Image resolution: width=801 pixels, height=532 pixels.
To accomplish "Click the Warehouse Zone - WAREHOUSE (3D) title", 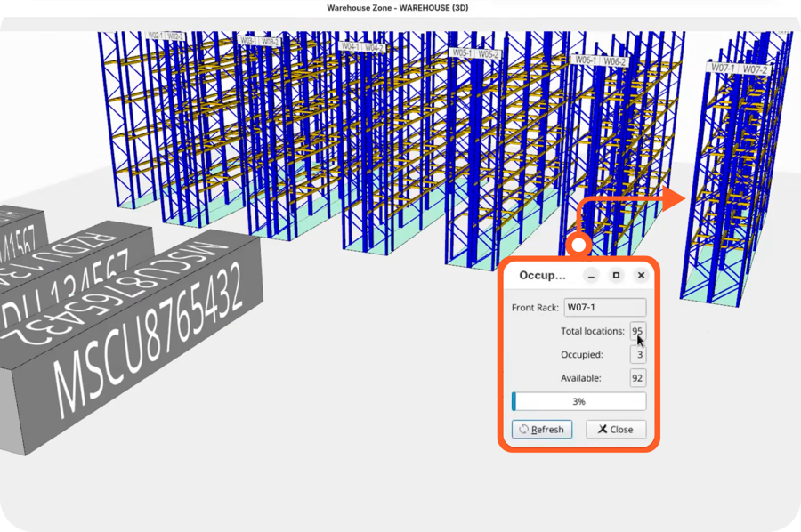I will point(398,8).
